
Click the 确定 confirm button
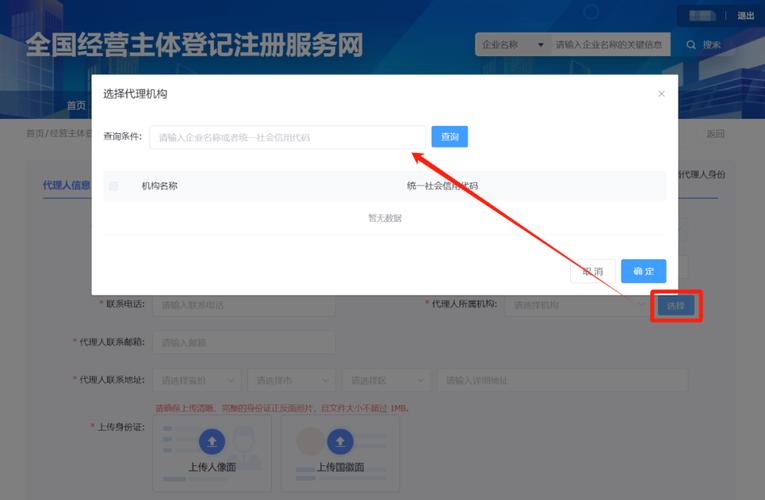coord(643,271)
